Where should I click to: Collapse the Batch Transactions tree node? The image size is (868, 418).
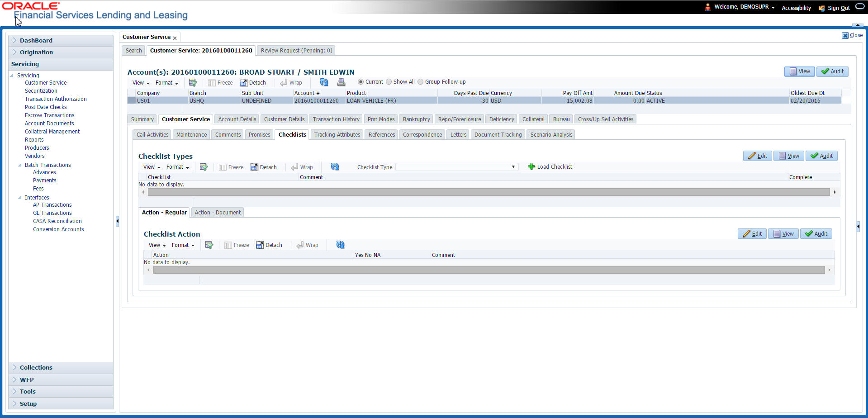point(20,165)
